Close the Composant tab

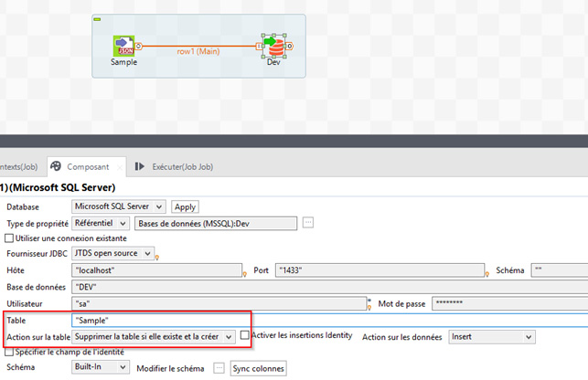120,167
